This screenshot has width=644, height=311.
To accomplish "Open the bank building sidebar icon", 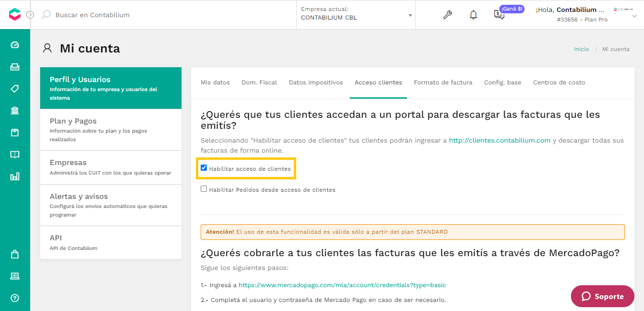I will pyautogui.click(x=15, y=111).
